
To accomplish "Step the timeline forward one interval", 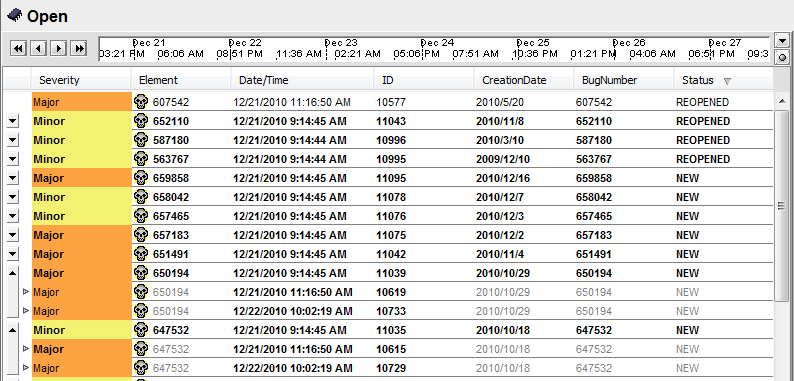I will coord(59,48).
